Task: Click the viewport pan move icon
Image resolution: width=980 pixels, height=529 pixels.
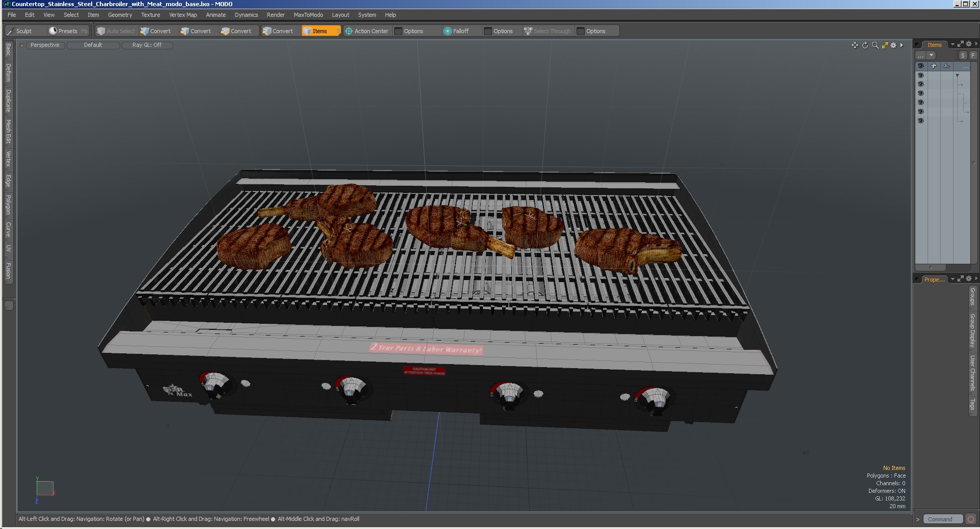Action: (855, 45)
